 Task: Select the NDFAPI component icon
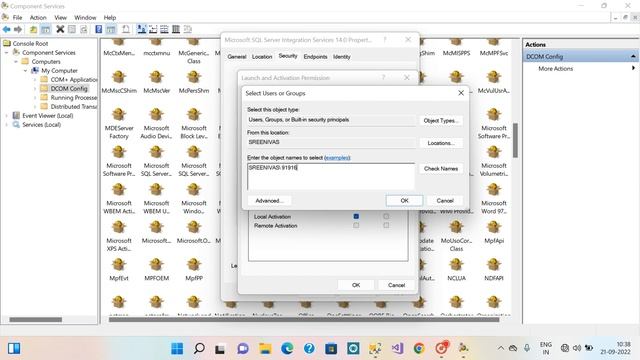pyautogui.click(x=494, y=269)
